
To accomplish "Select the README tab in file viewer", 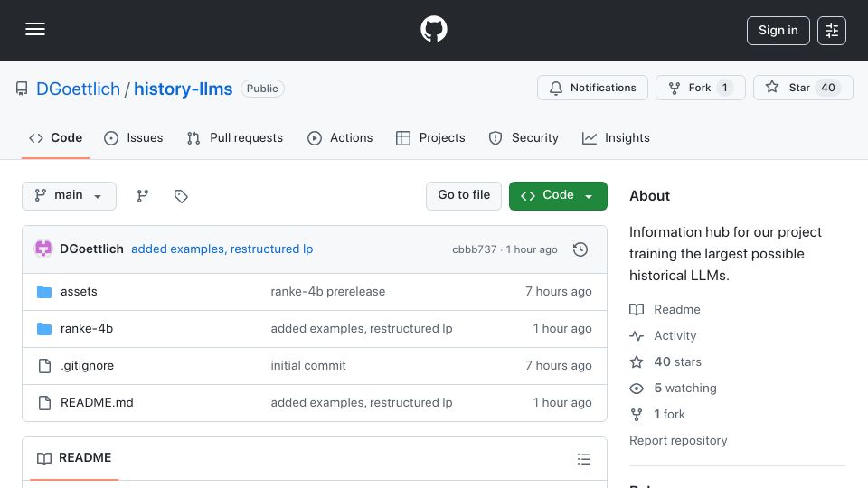I will [x=74, y=458].
